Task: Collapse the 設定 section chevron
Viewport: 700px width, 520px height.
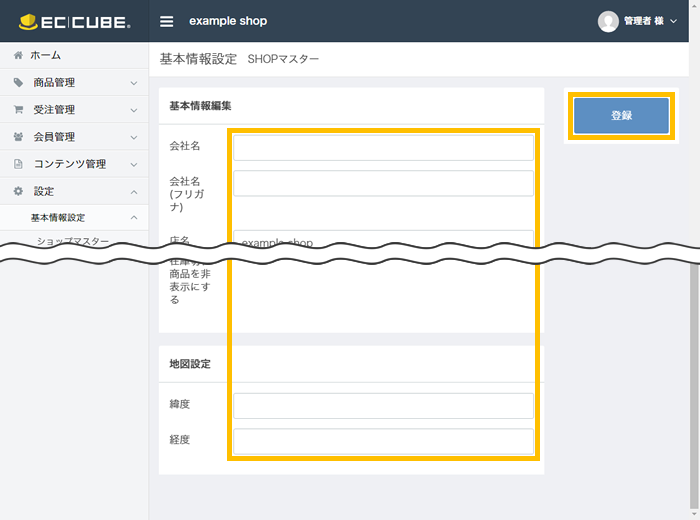Action: click(134, 191)
